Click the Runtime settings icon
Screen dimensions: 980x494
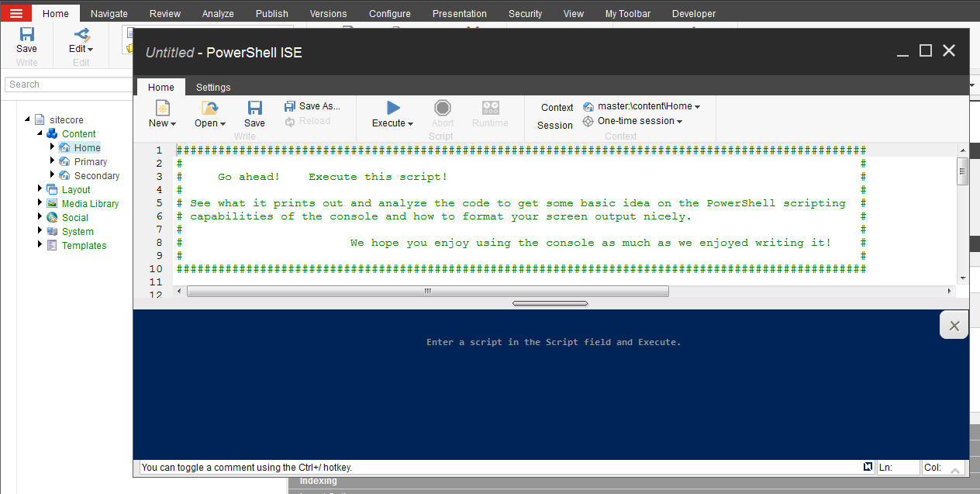click(x=490, y=109)
